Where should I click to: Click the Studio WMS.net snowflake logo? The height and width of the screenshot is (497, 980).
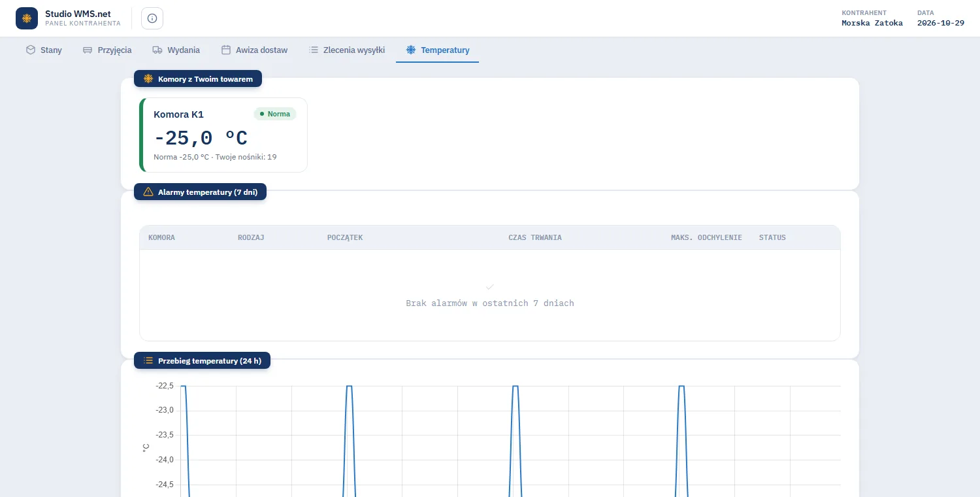click(27, 18)
